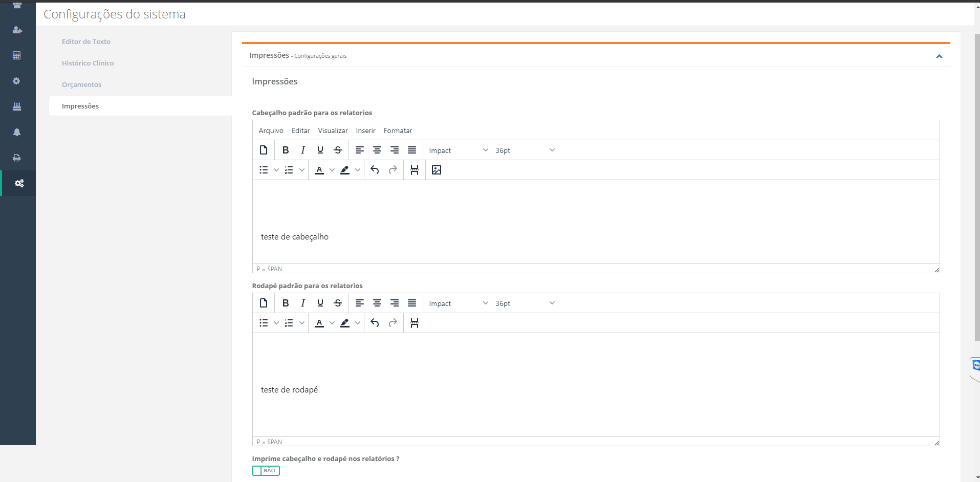Image resolution: width=980 pixels, height=482 pixels.
Task: Insert image in the header editor
Action: [436, 170]
